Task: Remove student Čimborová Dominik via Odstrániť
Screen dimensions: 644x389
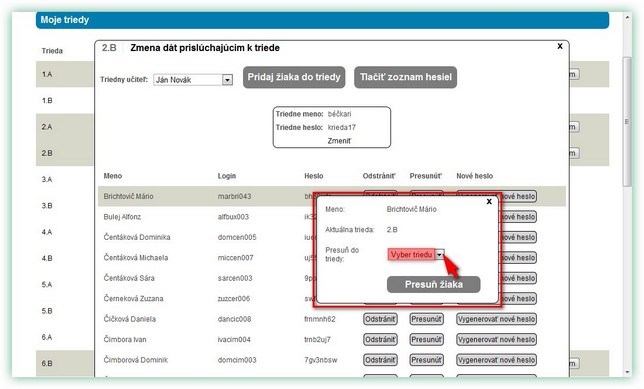Action: click(380, 360)
